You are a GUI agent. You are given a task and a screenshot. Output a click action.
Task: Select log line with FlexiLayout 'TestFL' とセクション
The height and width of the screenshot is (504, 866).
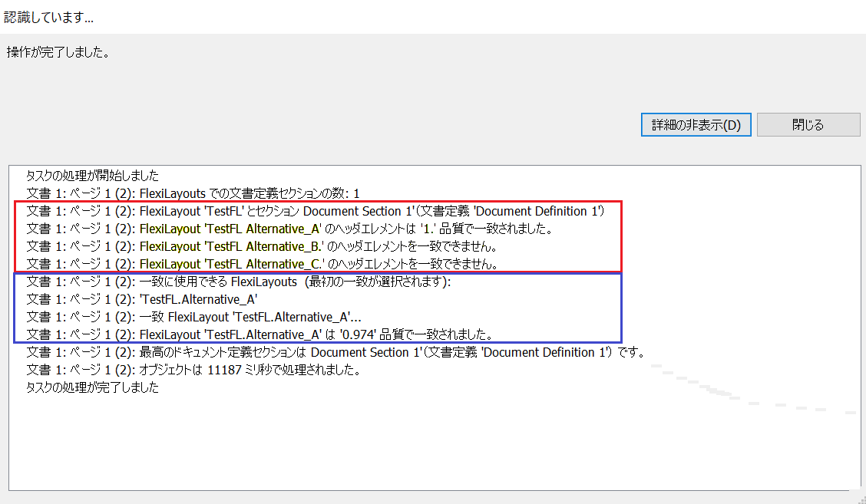click(316, 211)
